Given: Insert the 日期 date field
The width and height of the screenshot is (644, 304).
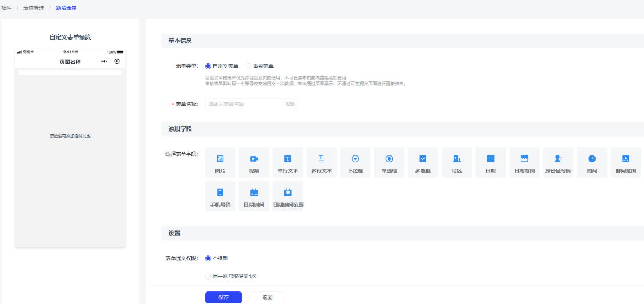Looking at the screenshot, I should [490, 162].
